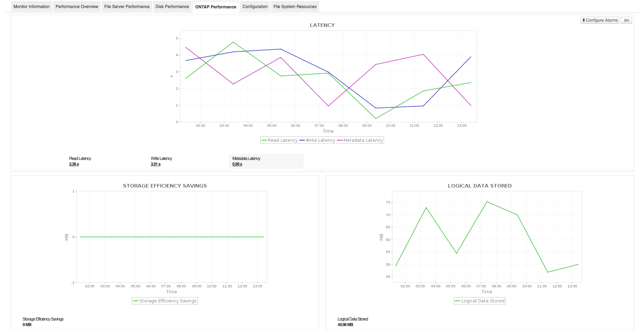Click the Read Latency legend entry
644x331 pixels.
[280, 140]
